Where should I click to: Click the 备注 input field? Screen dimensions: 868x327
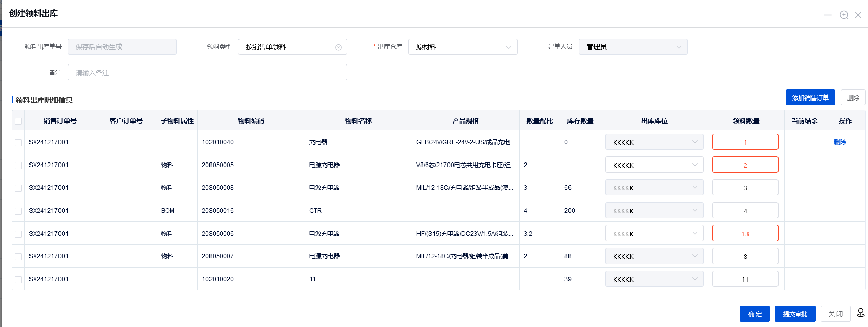[207, 73]
